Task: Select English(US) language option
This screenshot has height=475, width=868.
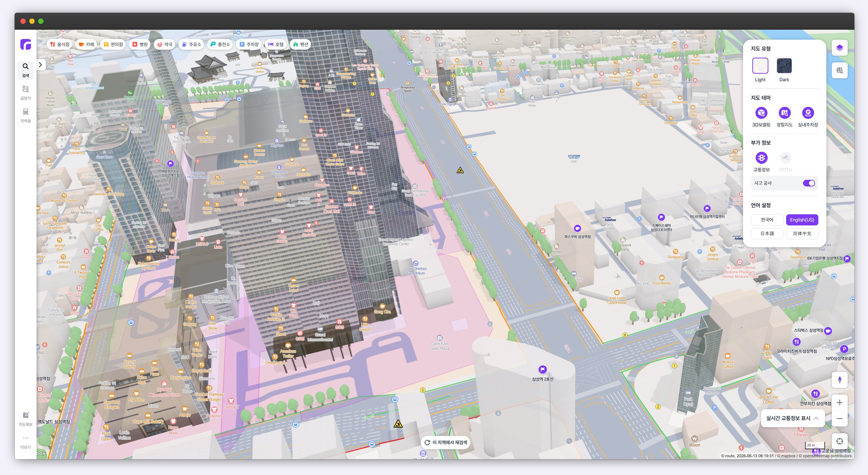Action: coord(802,220)
